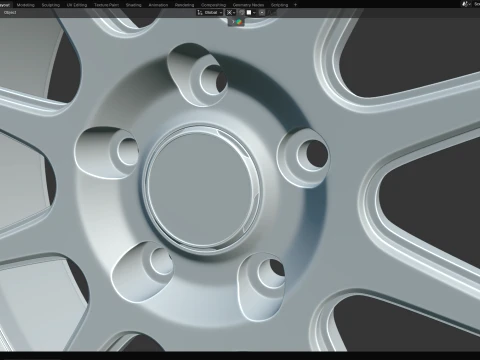Open the pivot point dropdown
The image size is (480, 360).
(x=231, y=12)
